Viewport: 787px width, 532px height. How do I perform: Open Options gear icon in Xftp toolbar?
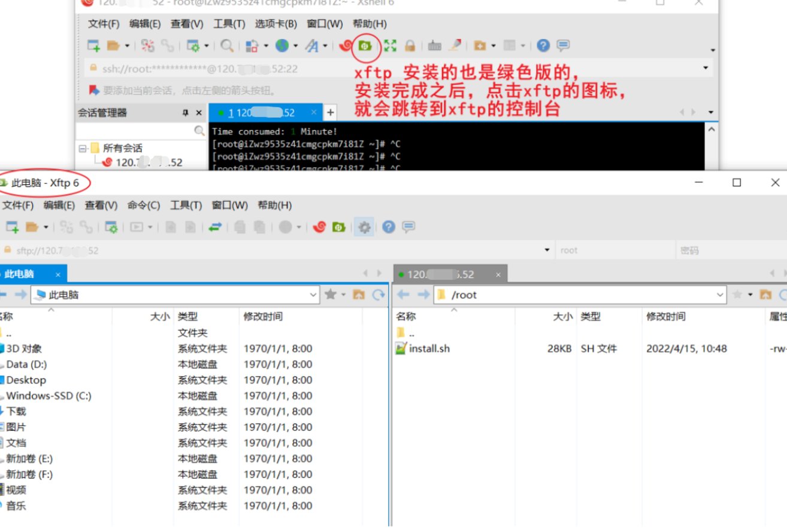(x=364, y=227)
